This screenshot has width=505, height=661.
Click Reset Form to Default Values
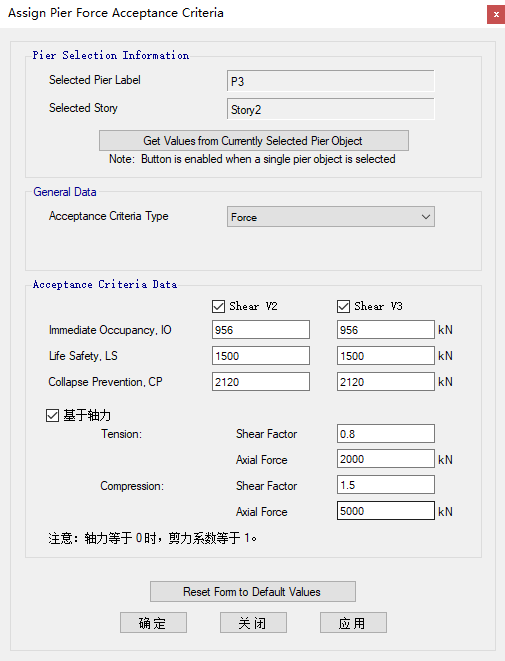(252, 592)
